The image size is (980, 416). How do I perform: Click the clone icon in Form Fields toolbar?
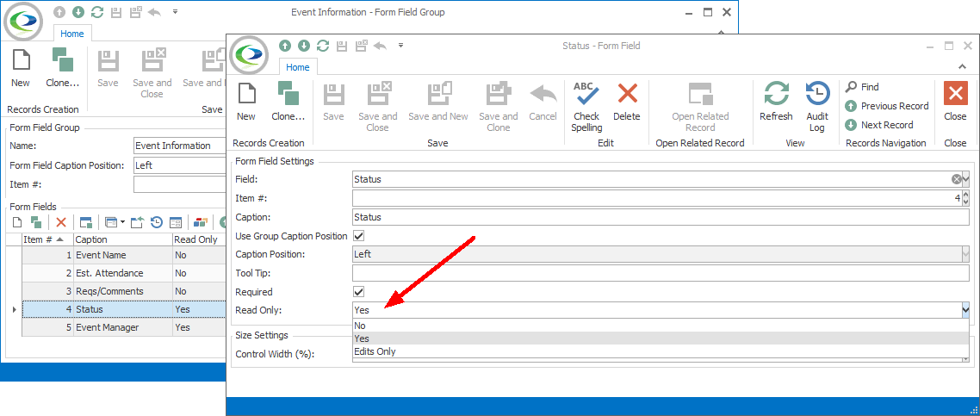pos(36,221)
